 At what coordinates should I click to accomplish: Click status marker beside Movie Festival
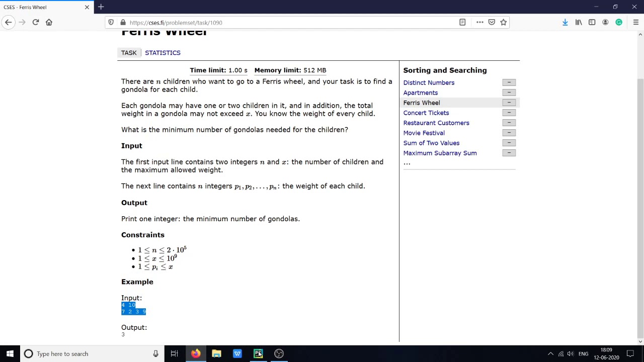pyautogui.click(x=509, y=133)
